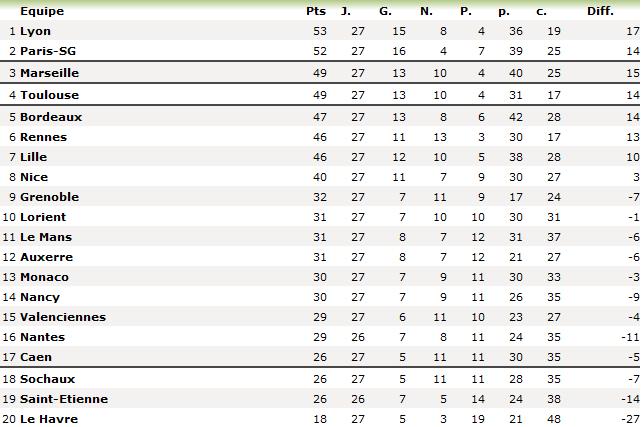Select Le Havre at table bottom
Screen dimensions: 641x427
(x=48, y=419)
